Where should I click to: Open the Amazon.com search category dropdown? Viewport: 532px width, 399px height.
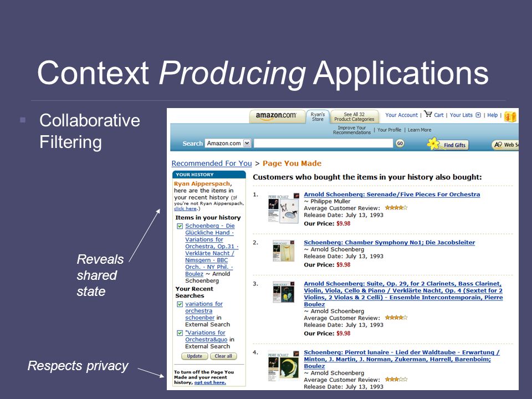228,143
